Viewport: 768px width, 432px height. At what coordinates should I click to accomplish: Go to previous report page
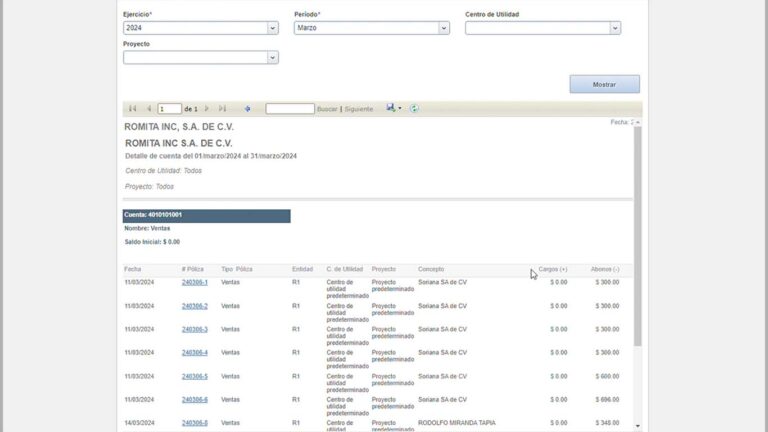tap(149, 108)
